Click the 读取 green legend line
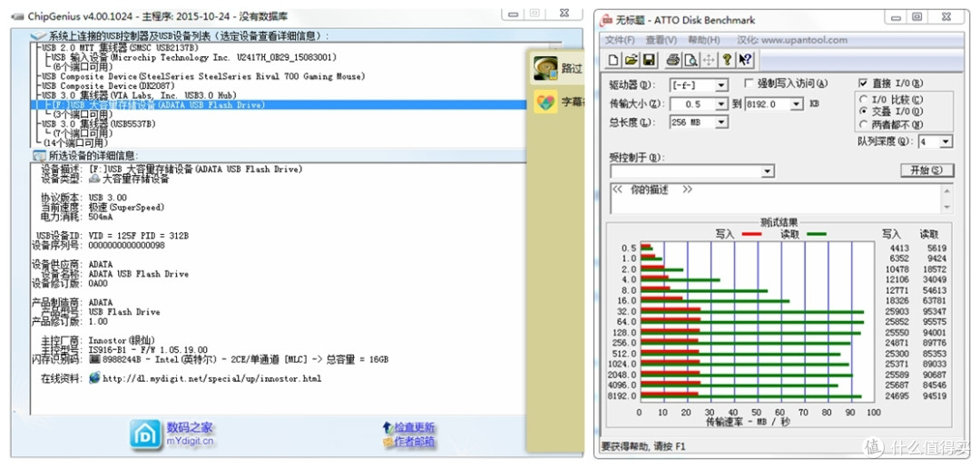Viewport: 980px width, 468px height. pos(817,234)
